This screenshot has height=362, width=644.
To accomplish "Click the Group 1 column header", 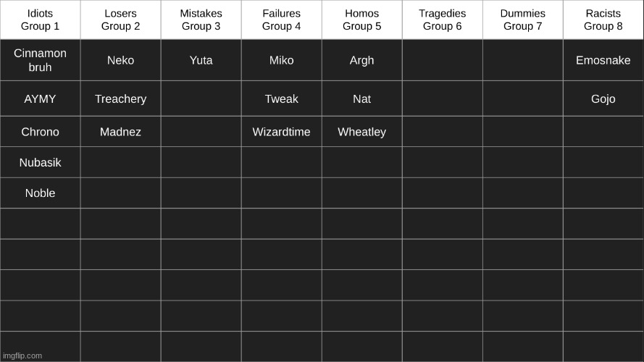I will (41, 20).
